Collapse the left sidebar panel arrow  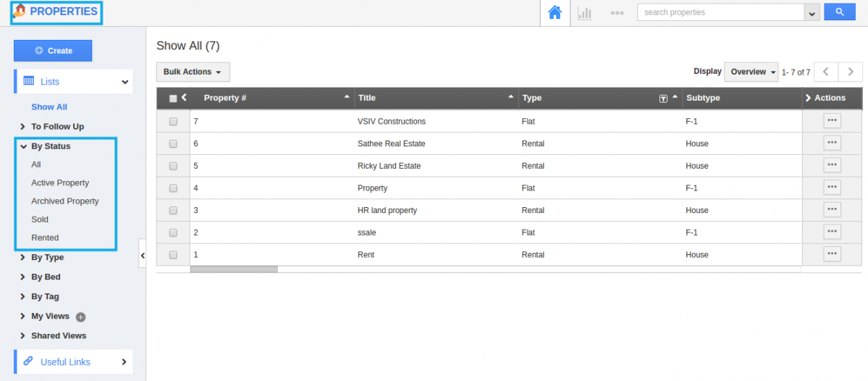coord(143,255)
